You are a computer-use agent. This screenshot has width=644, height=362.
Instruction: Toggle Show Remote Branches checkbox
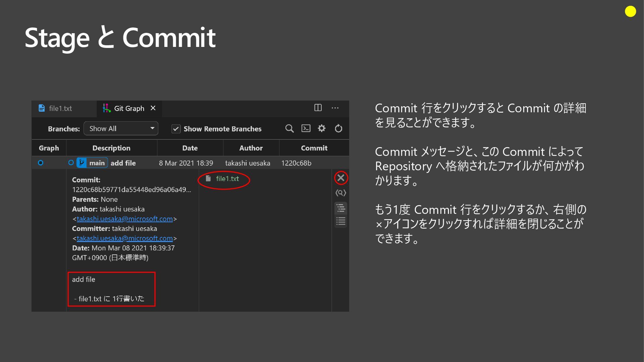point(176,129)
